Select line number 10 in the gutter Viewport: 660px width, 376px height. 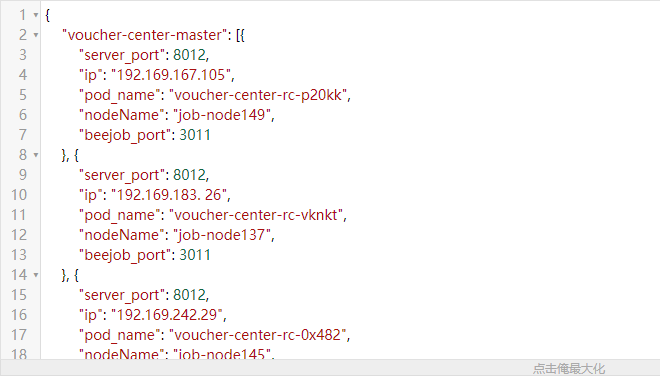(19, 195)
